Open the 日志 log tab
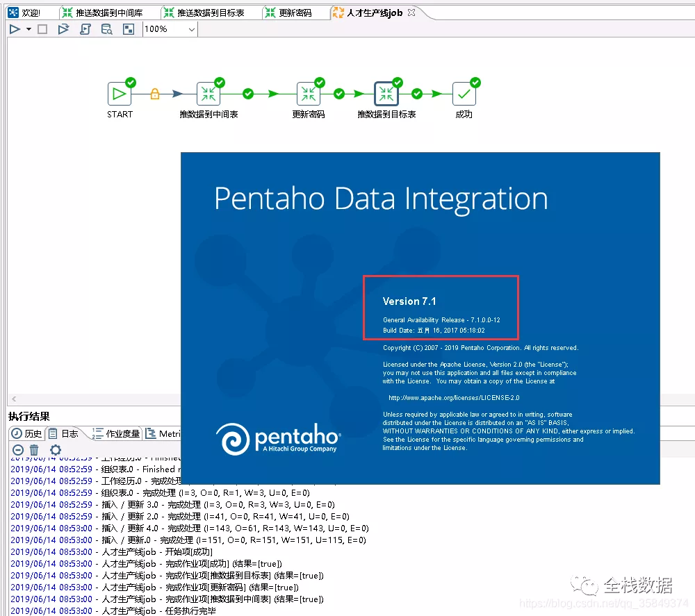Image resolution: width=695 pixels, height=616 pixels. click(x=63, y=433)
